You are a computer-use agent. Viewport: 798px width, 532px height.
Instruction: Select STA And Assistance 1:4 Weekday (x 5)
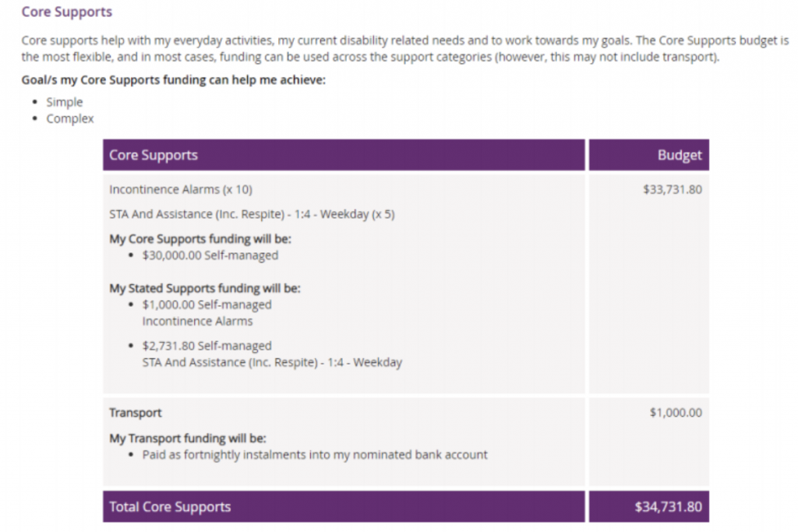[252, 214]
